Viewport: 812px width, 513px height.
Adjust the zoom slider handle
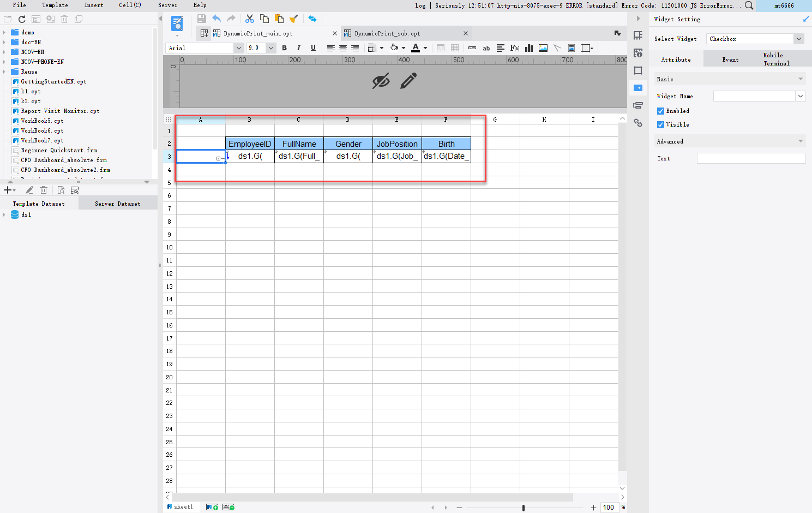pyautogui.click(x=524, y=508)
